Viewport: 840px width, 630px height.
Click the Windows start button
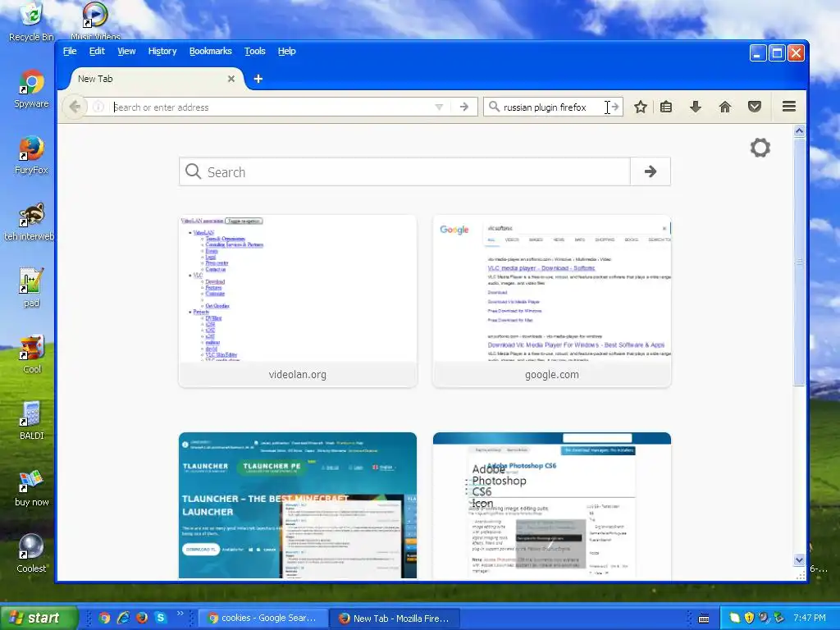pos(39,618)
